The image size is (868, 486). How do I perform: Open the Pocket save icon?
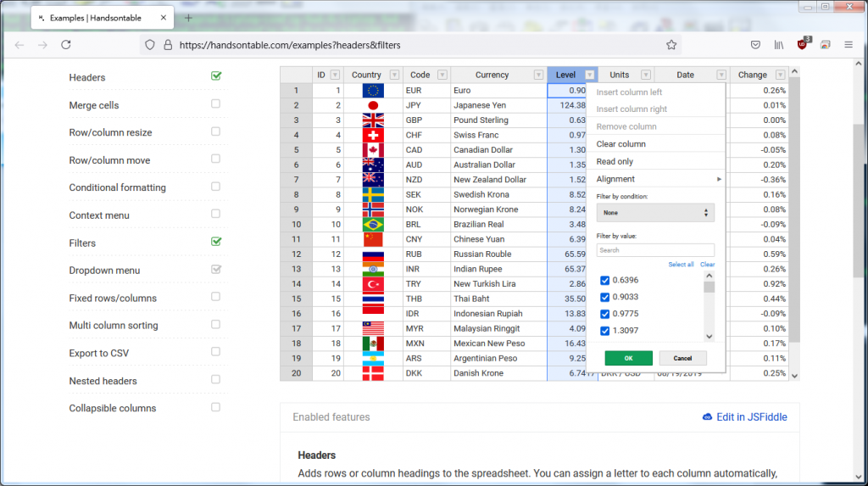755,45
